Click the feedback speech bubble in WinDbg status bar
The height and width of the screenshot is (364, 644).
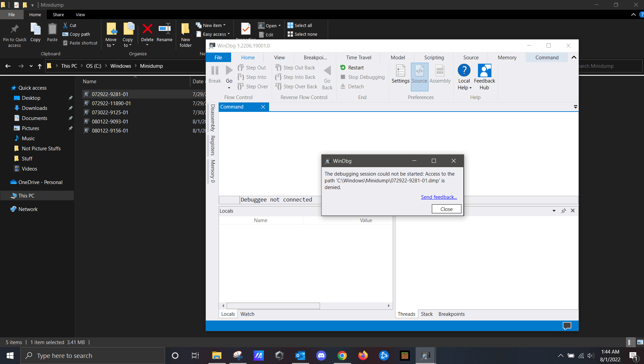point(567,326)
